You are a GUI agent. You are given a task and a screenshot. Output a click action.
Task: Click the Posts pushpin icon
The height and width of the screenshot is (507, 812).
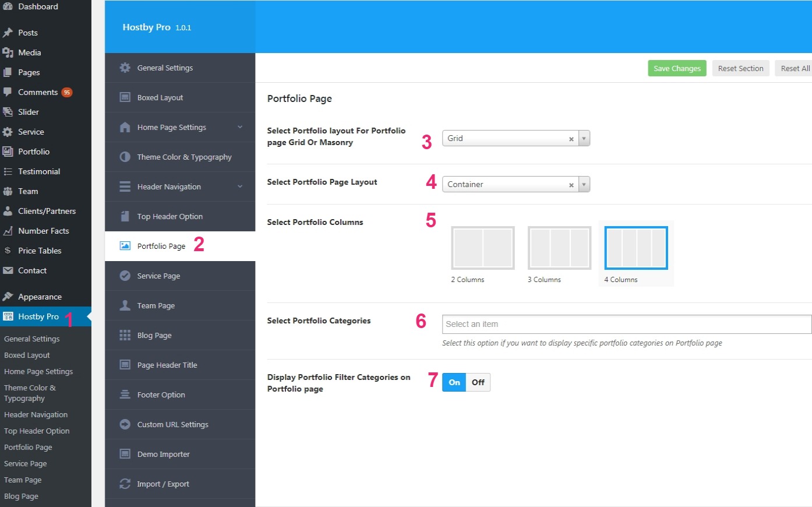[x=8, y=33]
